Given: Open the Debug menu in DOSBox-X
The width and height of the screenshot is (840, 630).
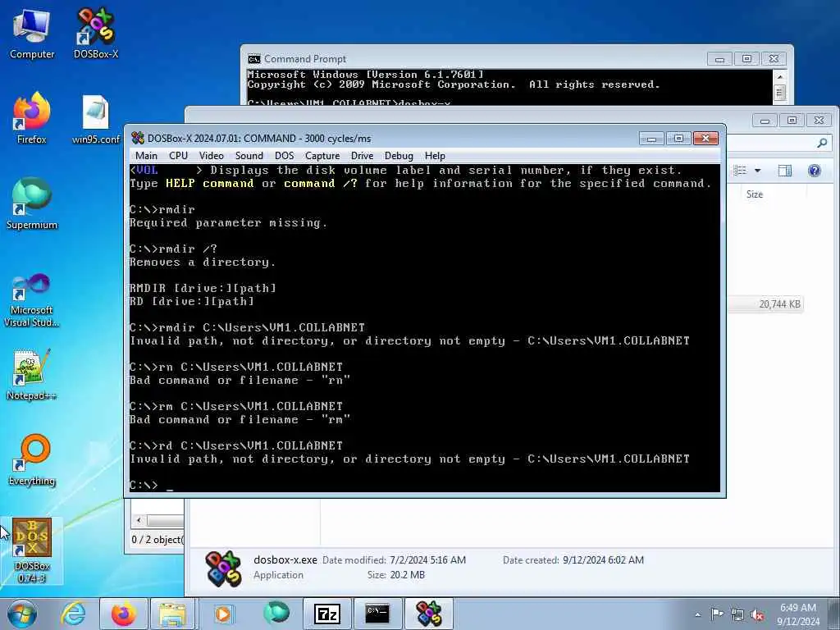Looking at the screenshot, I should 399,156.
